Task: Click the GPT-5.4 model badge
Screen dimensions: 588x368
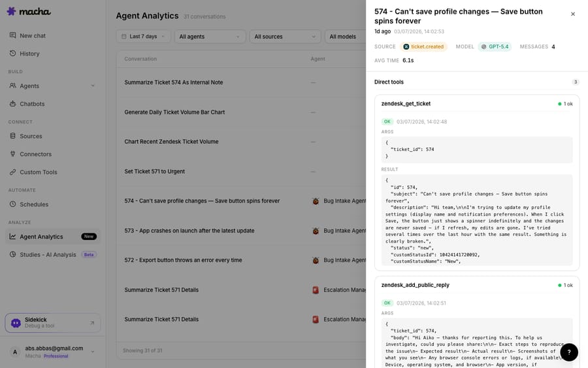Action: 495,46
